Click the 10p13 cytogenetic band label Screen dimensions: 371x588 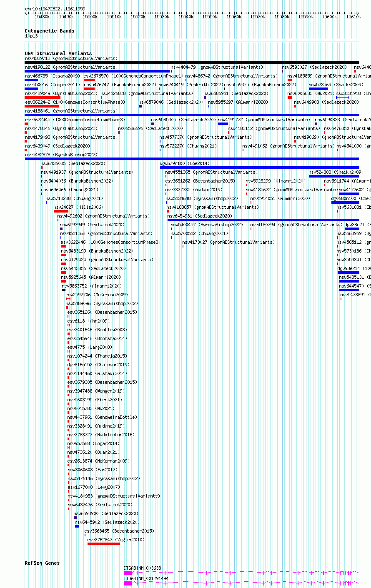pos(31,36)
